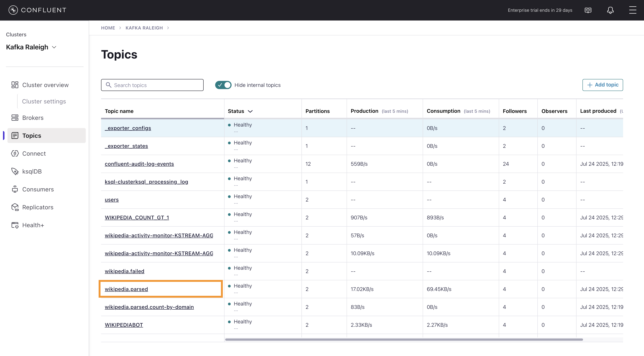The height and width of the screenshot is (356, 644).
Task: Sort by the Status column chevron
Action: point(250,111)
